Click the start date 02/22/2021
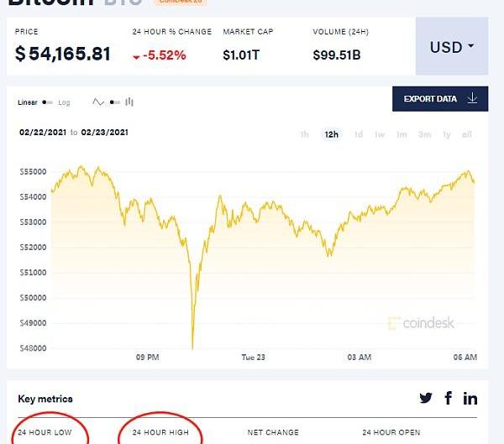The image size is (504, 444). 42,133
